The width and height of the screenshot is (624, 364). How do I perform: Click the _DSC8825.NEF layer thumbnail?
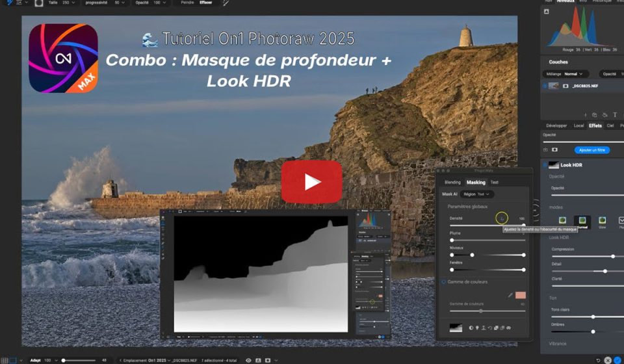pyautogui.click(x=554, y=86)
